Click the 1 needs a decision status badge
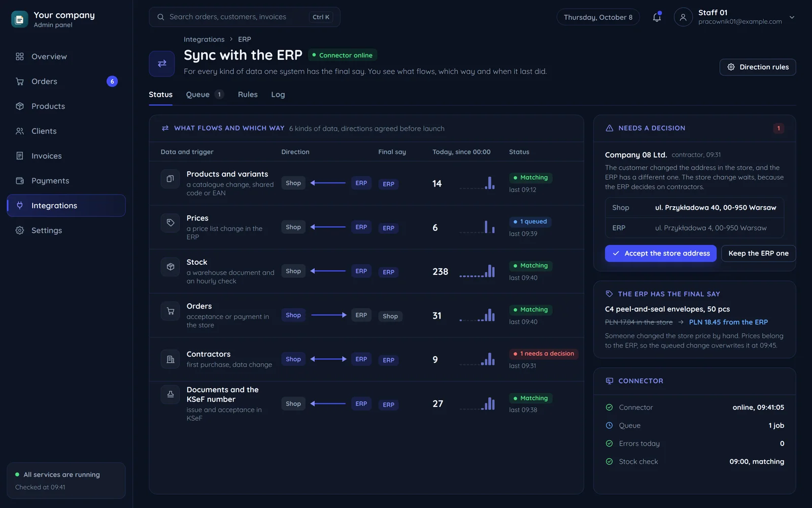This screenshot has height=508, width=812. pyautogui.click(x=544, y=354)
